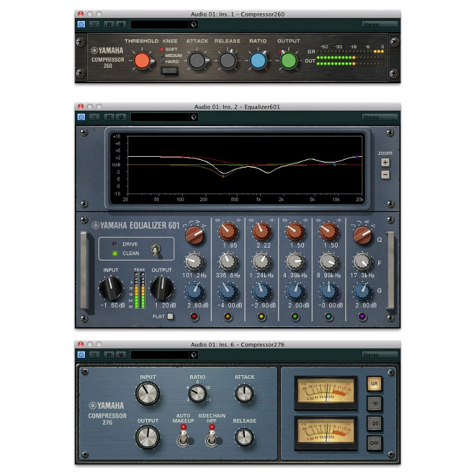476x476 pixels.
Task: Select the -10 meter mode button on Compressor 276
Action: (374, 404)
